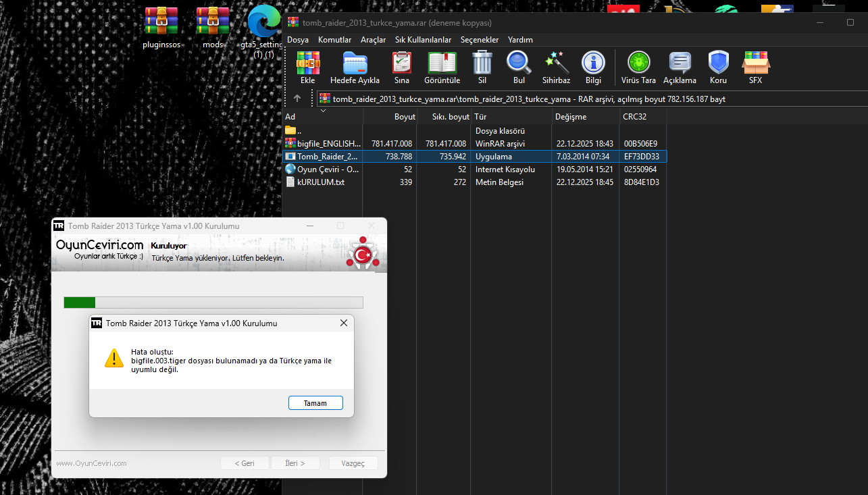Click the 'Dosya klasörü' type cell
The image size is (868, 495).
click(x=500, y=131)
